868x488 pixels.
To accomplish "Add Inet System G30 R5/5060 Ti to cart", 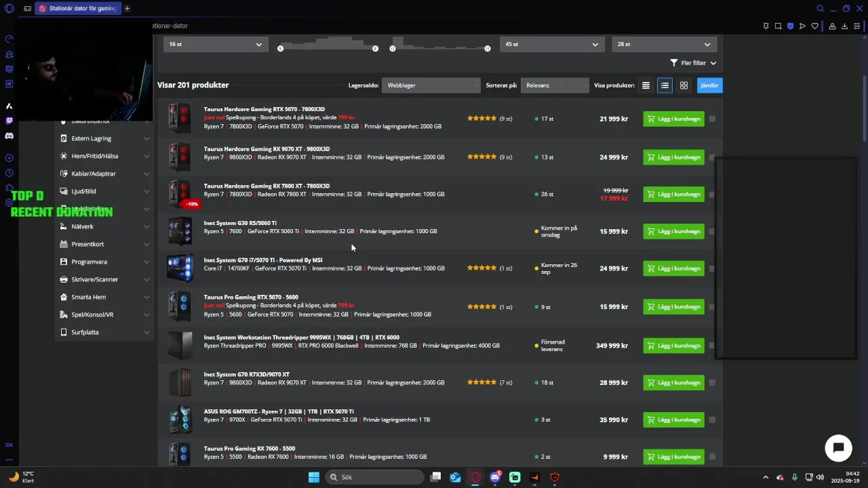I will point(673,231).
